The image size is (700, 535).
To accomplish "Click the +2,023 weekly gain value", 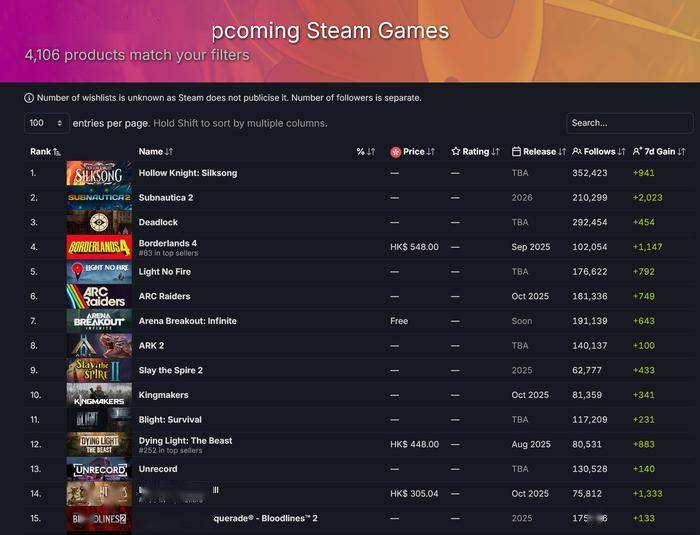I will pyautogui.click(x=647, y=197).
